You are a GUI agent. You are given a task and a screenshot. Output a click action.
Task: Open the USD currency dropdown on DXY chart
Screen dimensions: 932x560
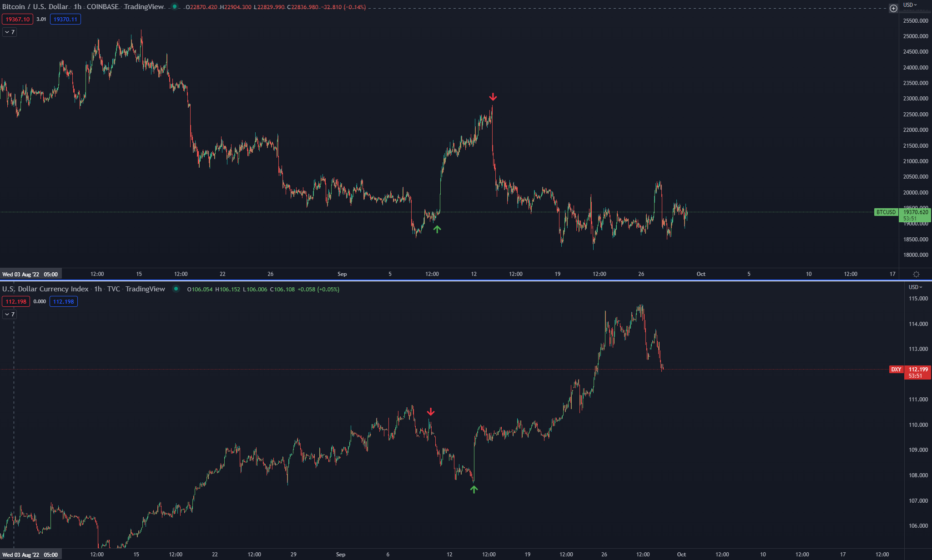point(915,287)
